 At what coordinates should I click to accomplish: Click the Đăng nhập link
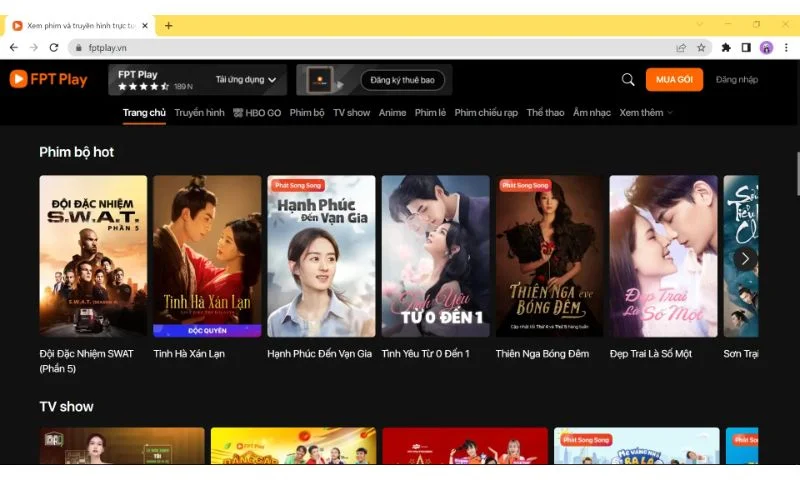pyautogui.click(x=737, y=80)
